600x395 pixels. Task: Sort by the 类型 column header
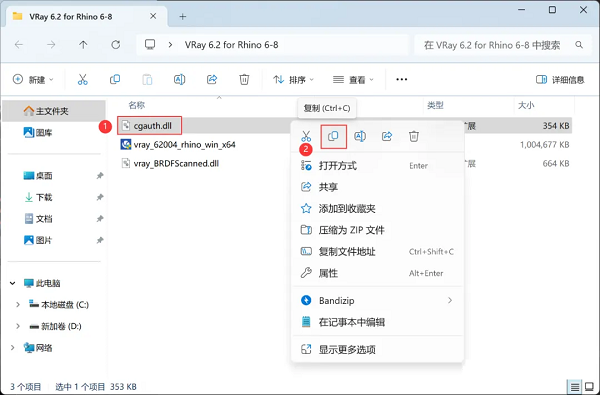(435, 105)
